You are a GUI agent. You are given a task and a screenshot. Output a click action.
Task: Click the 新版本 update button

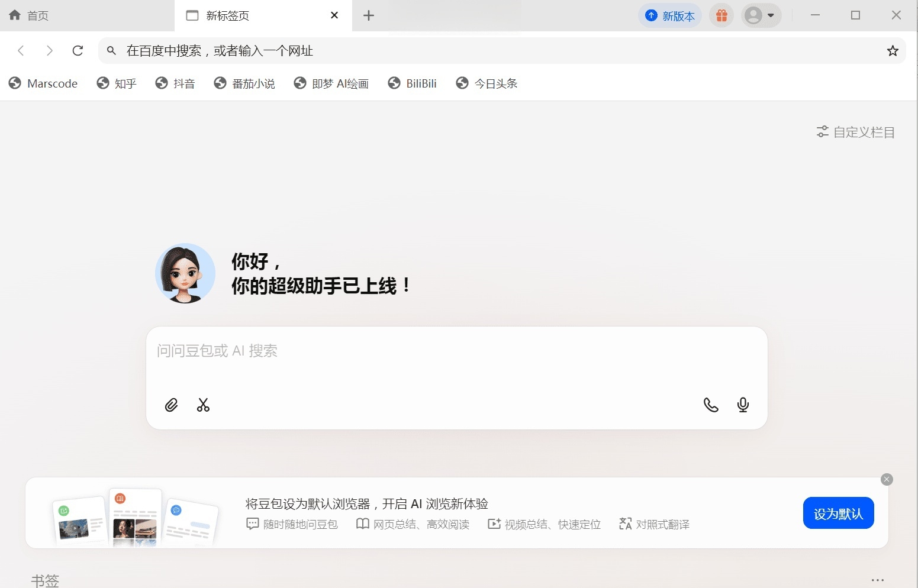click(670, 15)
